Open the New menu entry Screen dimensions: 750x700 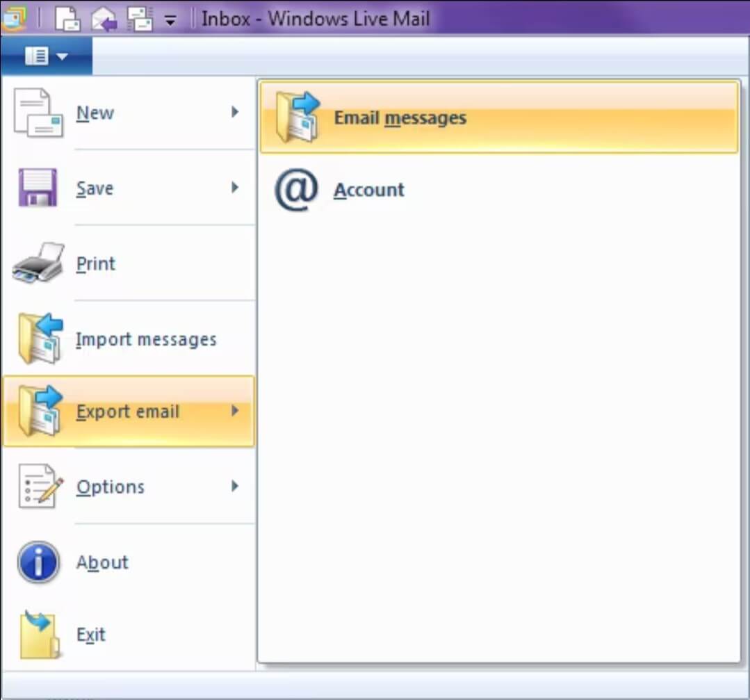[x=129, y=113]
